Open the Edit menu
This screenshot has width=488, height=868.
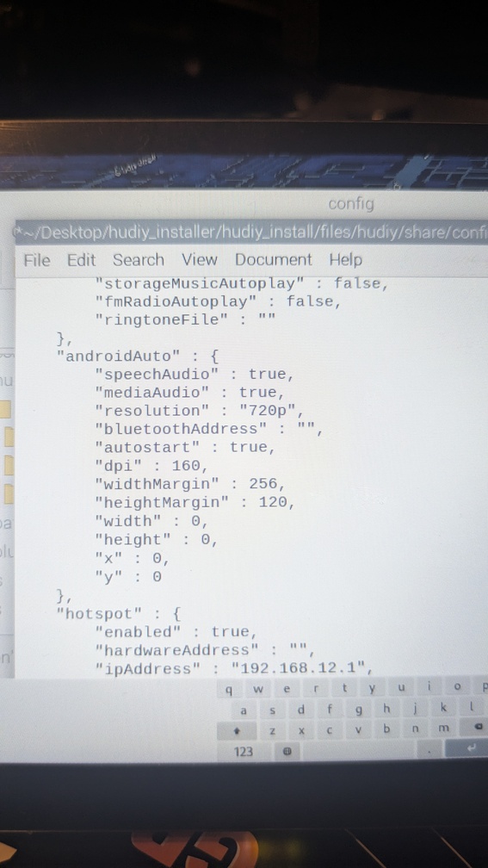81,260
